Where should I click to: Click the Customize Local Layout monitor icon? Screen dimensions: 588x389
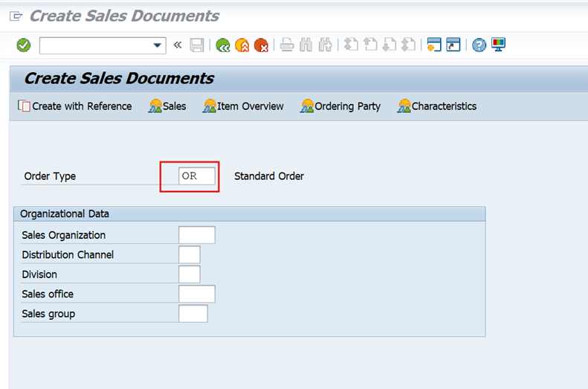[498, 45]
